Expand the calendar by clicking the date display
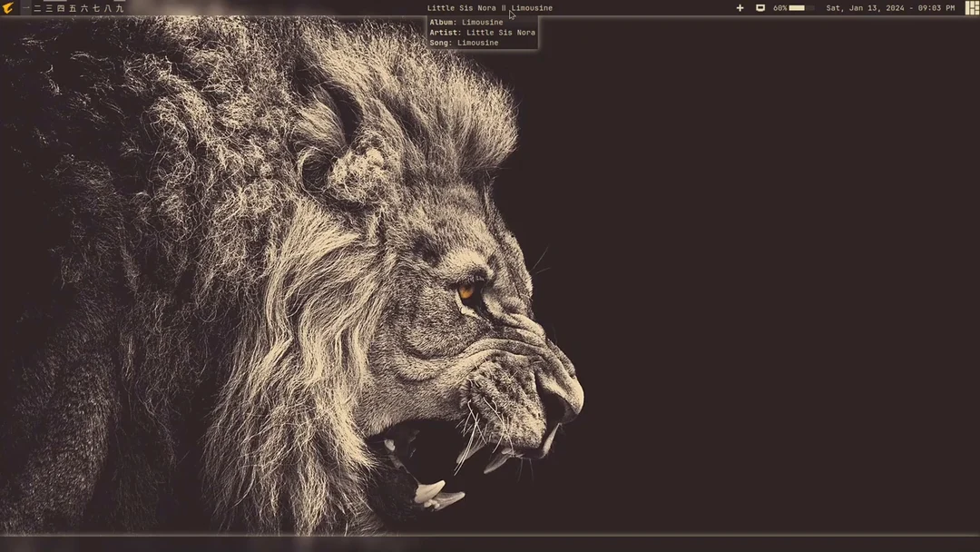Image resolution: width=980 pixels, height=552 pixels. (x=890, y=7)
